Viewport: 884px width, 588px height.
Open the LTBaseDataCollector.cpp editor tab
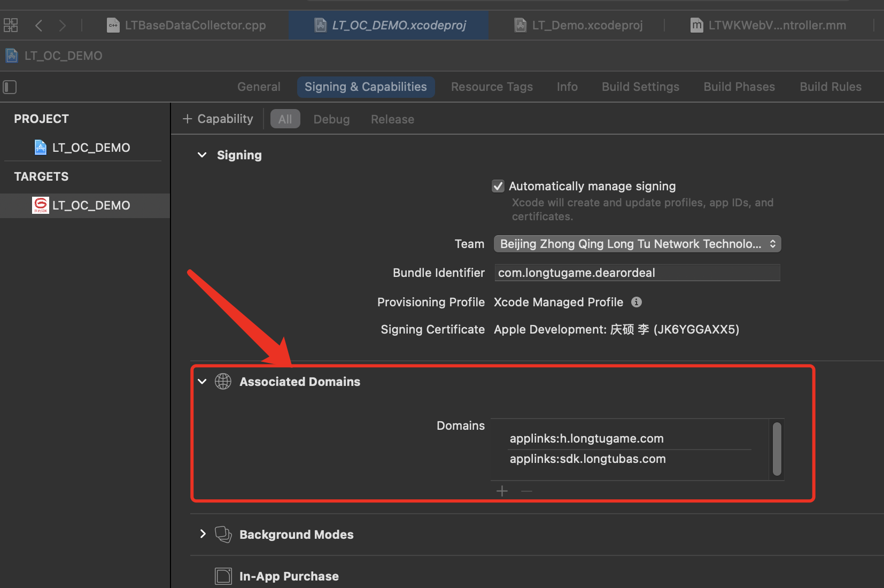187,25
